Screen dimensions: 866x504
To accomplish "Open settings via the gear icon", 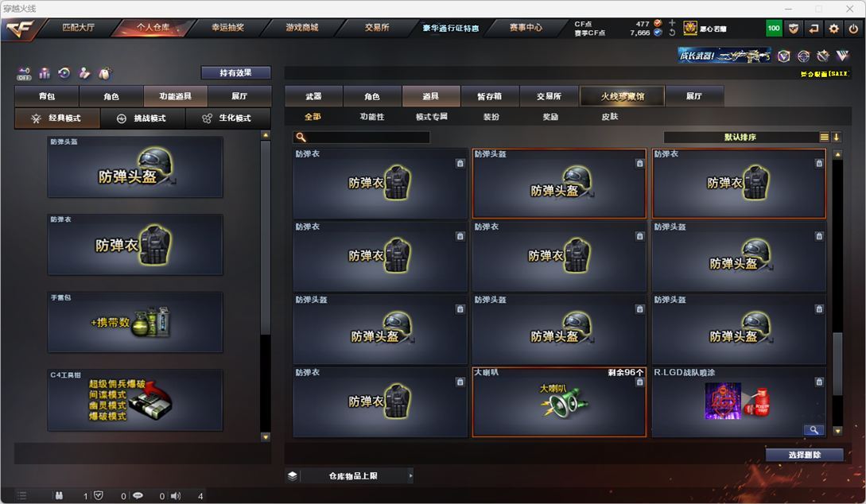I will [x=833, y=28].
